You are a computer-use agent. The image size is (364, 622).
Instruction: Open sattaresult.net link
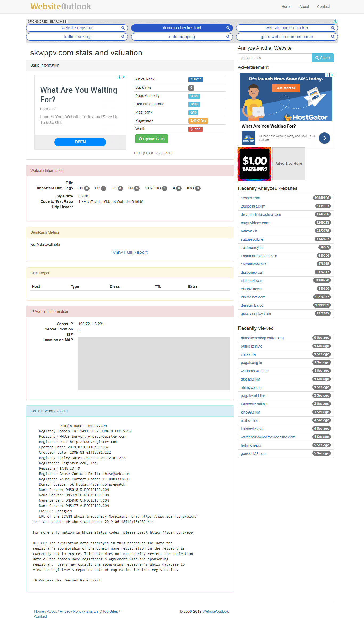tap(253, 239)
